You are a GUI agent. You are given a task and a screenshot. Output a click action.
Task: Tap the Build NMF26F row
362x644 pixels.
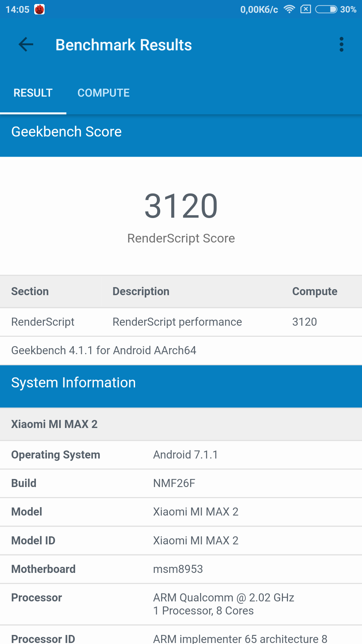[x=181, y=483]
